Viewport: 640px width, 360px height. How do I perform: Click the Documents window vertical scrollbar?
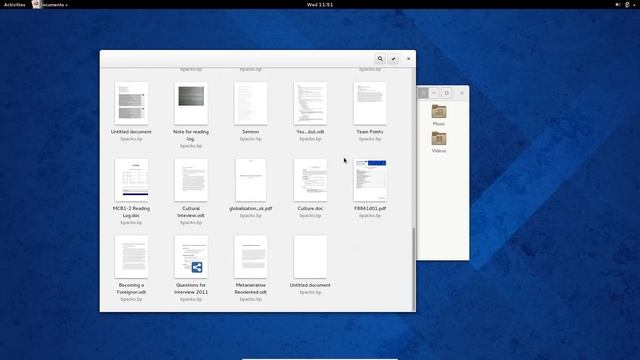click(413, 269)
